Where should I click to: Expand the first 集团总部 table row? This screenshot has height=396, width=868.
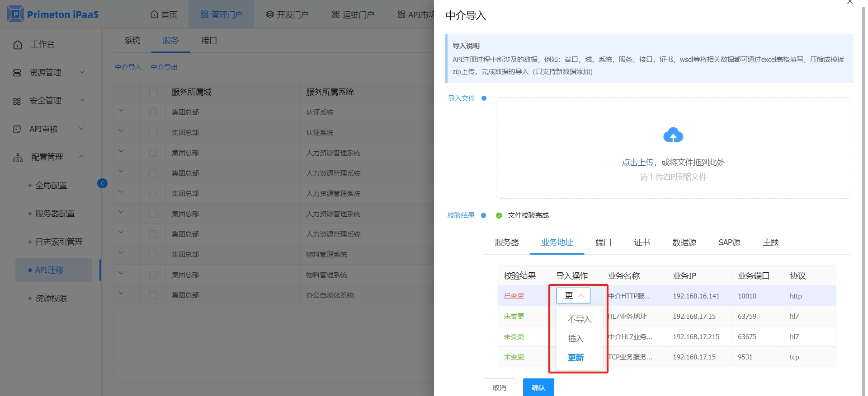click(x=121, y=111)
